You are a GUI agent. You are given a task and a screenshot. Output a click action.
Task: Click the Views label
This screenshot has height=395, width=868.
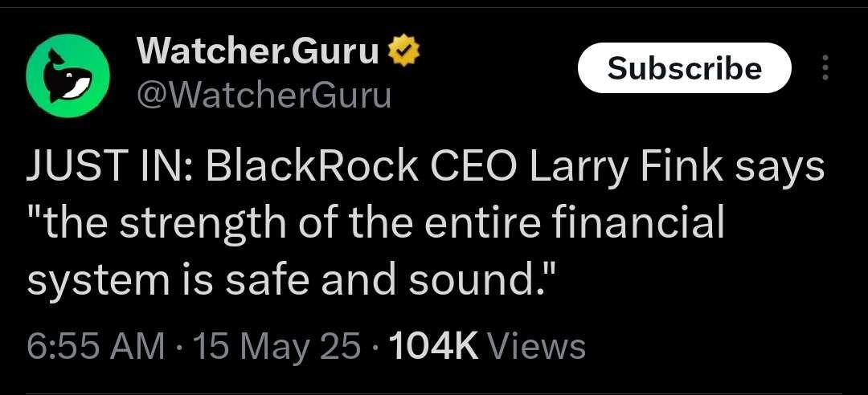pyautogui.click(x=534, y=347)
